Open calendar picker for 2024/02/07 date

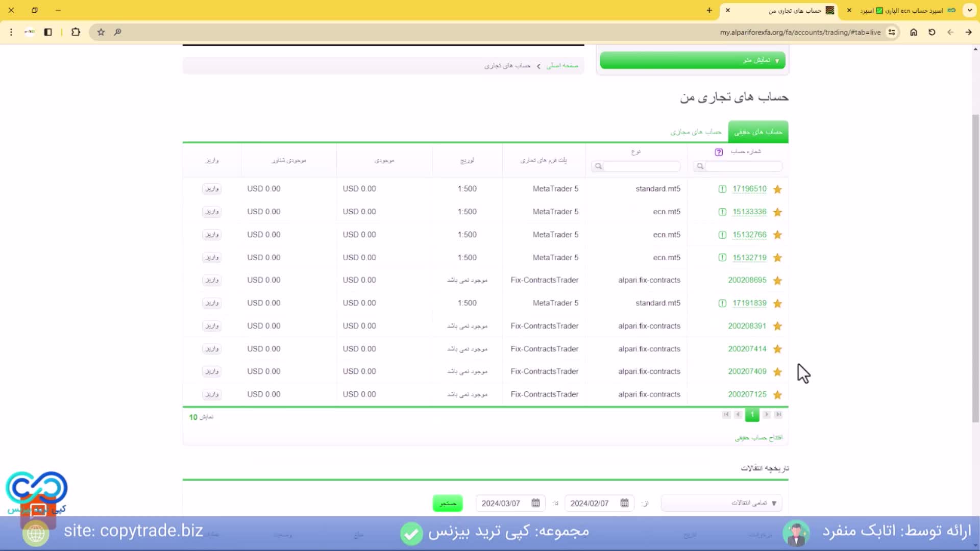(624, 503)
